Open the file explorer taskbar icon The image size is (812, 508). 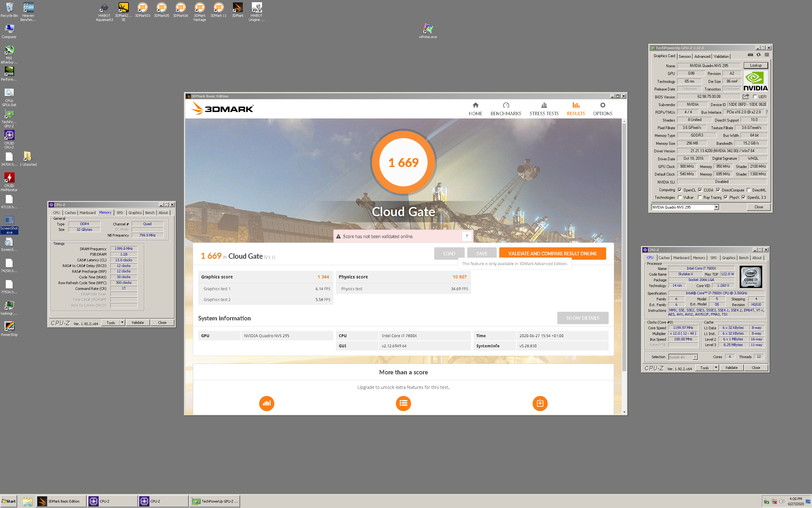pyautogui.click(x=28, y=501)
